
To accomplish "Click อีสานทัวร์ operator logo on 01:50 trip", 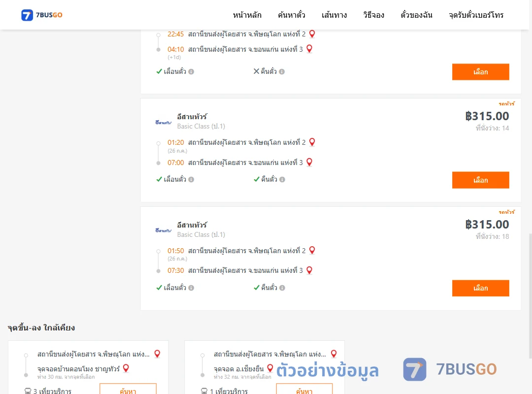I will click(163, 230).
